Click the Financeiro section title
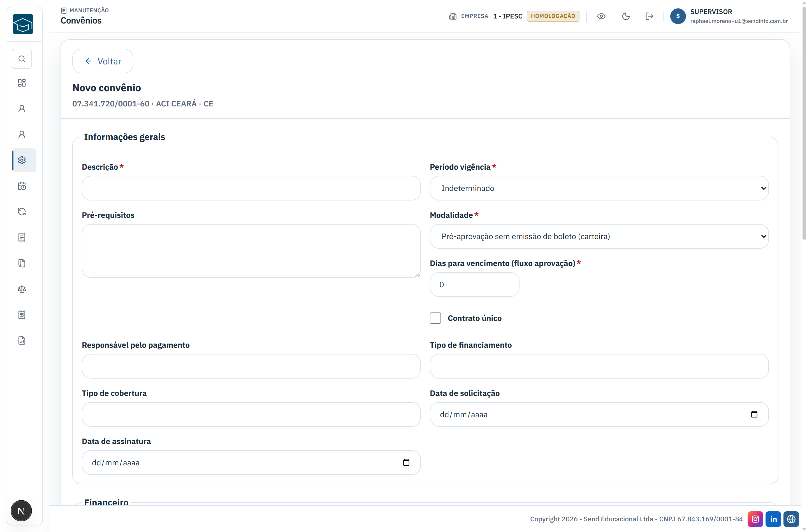The height and width of the screenshot is (532, 807). (x=106, y=502)
